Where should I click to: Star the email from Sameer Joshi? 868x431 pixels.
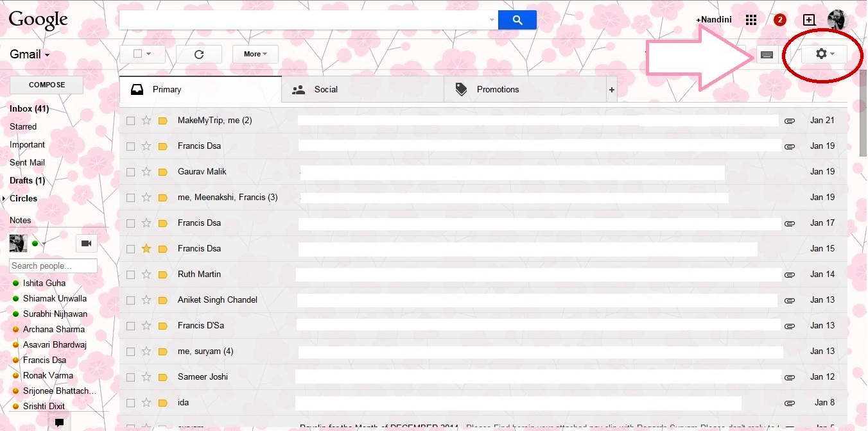pyautogui.click(x=146, y=376)
